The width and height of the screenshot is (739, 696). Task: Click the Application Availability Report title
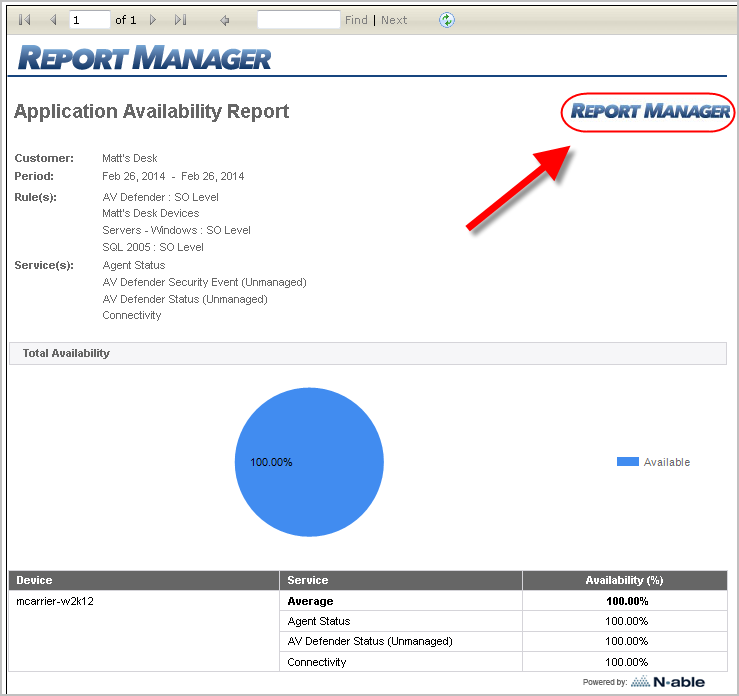click(151, 112)
